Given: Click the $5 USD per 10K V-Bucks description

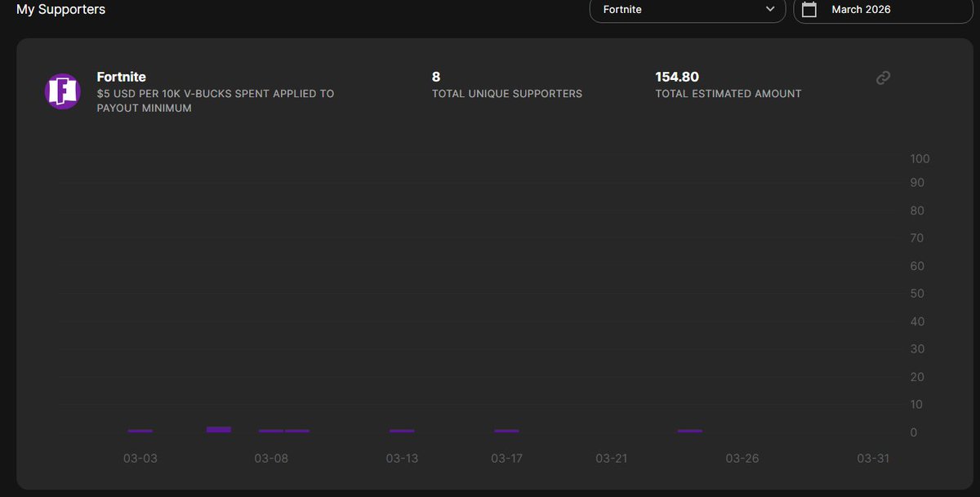Looking at the screenshot, I should pyautogui.click(x=216, y=101).
